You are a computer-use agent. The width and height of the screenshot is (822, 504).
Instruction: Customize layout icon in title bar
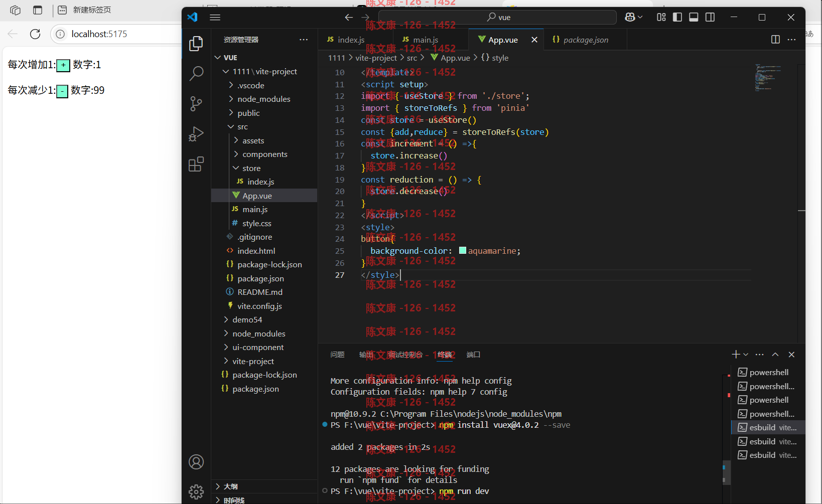[661, 17]
